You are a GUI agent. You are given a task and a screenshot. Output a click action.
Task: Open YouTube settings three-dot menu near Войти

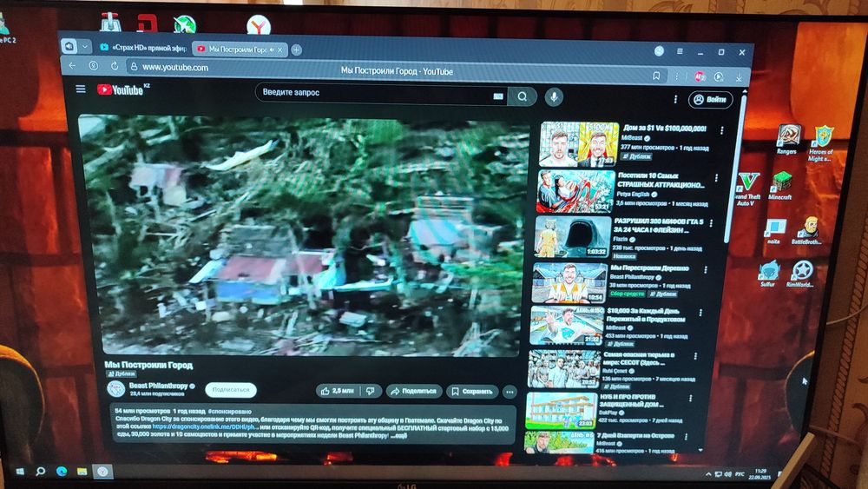pyautogui.click(x=675, y=99)
